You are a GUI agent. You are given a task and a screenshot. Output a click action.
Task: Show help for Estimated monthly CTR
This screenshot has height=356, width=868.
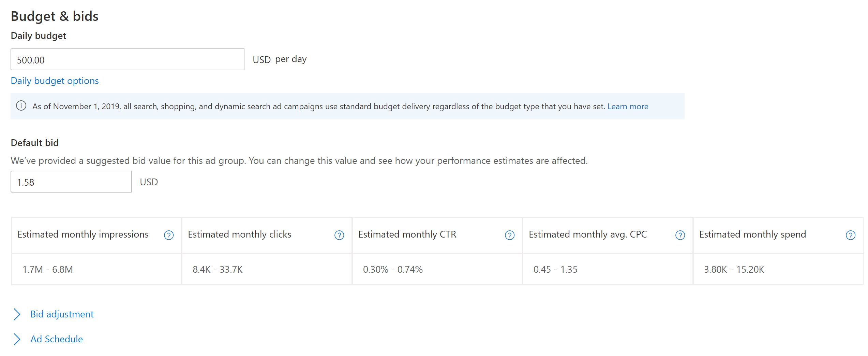pyautogui.click(x=510, y=235)
